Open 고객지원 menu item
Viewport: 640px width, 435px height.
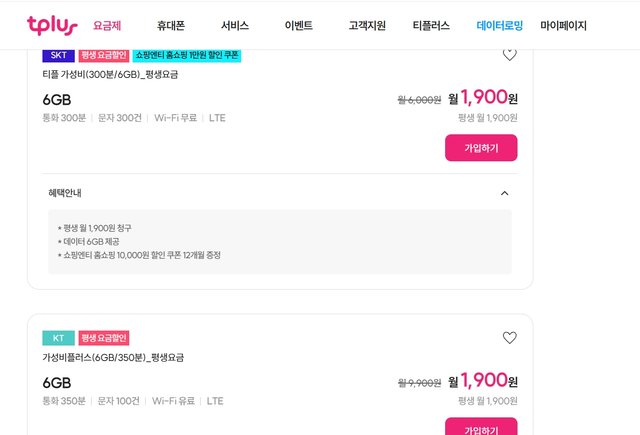(x=367, y=26)
